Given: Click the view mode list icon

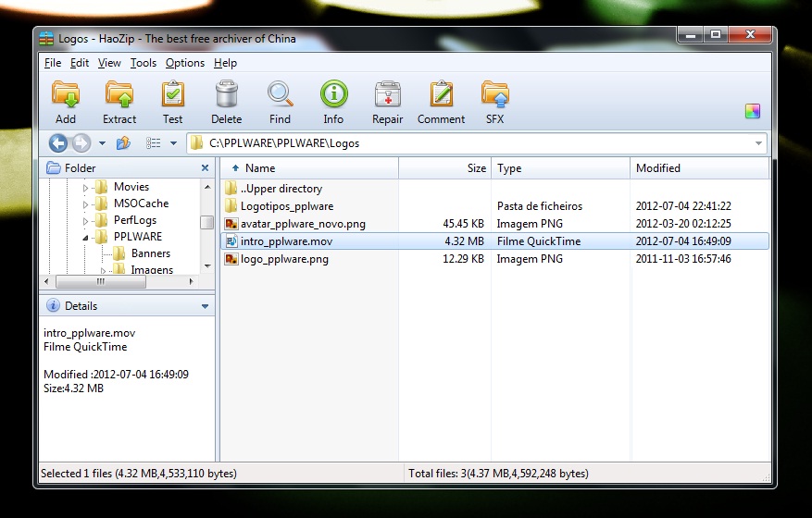Looking at the screenshot, I should coord(153,142).
